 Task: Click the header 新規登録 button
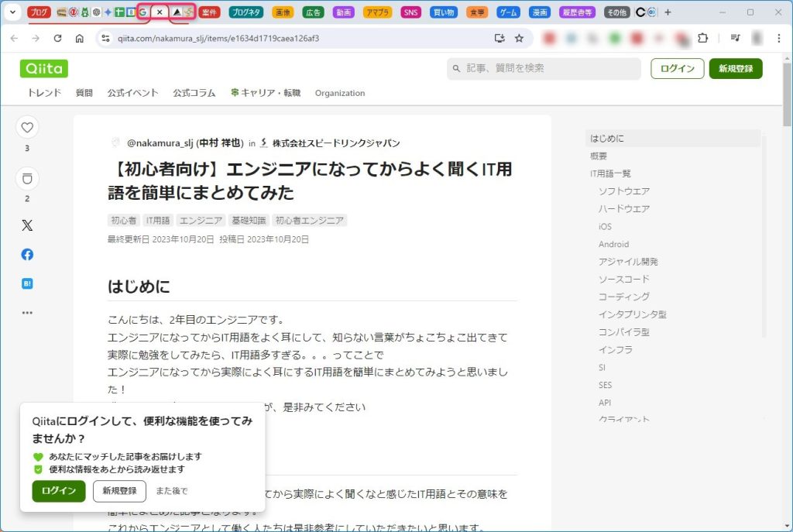[736, 69]
